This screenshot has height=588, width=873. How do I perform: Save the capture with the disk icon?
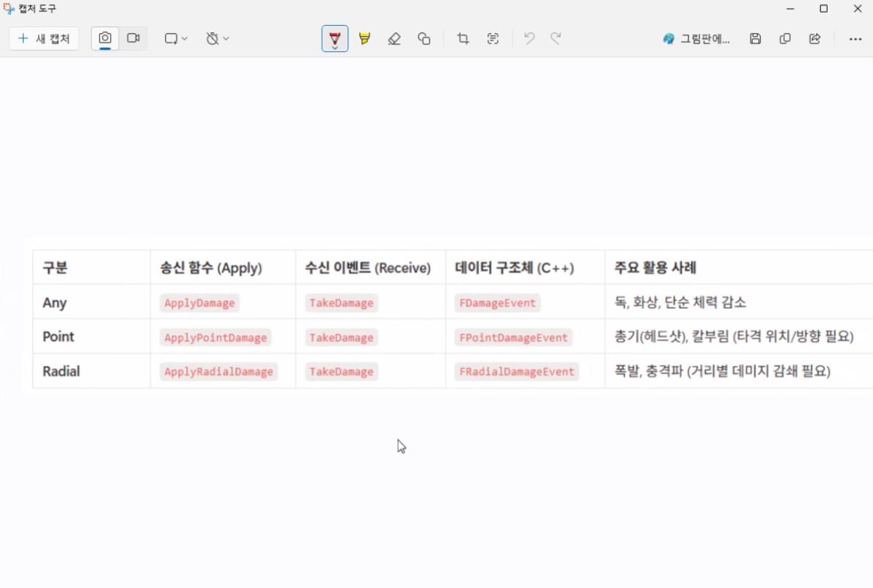[x=755, y=38]
